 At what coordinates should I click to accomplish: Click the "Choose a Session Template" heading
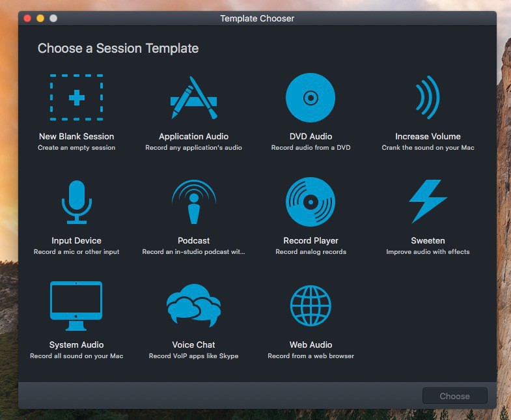(118, 48)
